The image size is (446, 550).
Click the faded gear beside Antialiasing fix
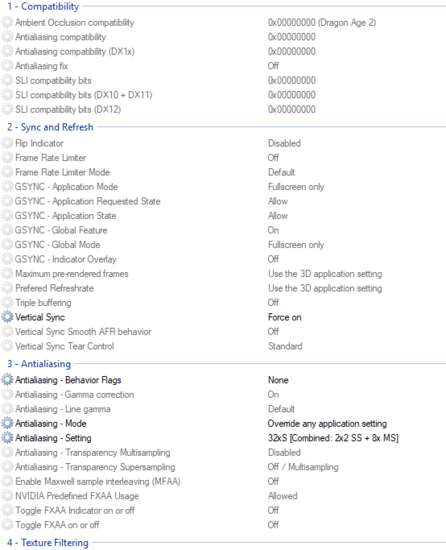tap(7, 66)
